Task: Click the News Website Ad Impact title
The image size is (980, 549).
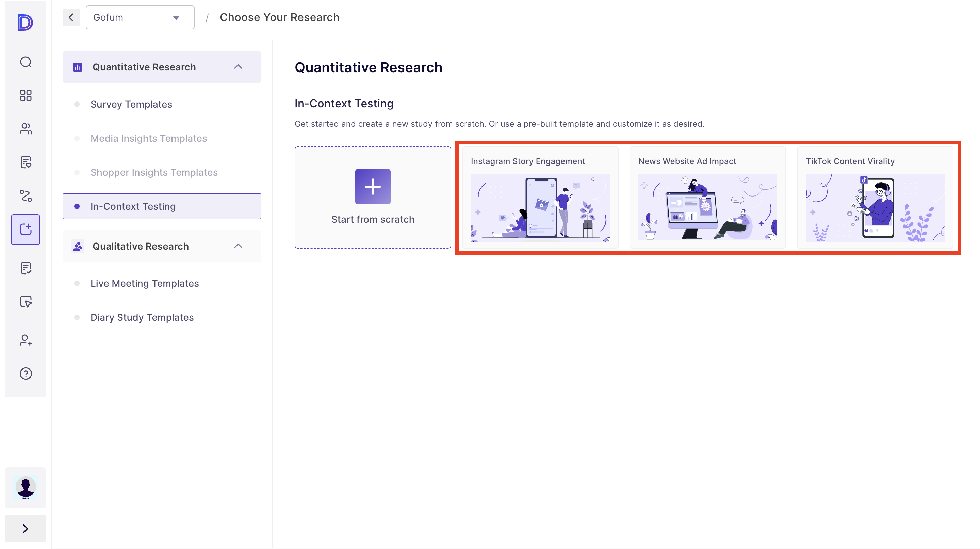Action: [x=687, y=161]
